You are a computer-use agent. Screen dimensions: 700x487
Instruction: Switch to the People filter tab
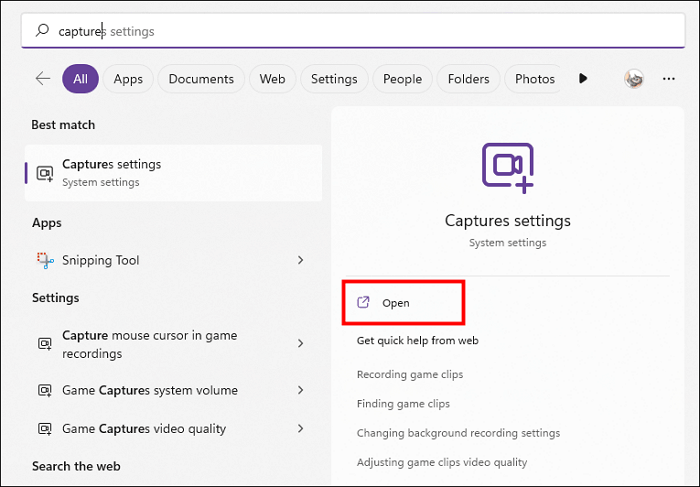point(402,79)
